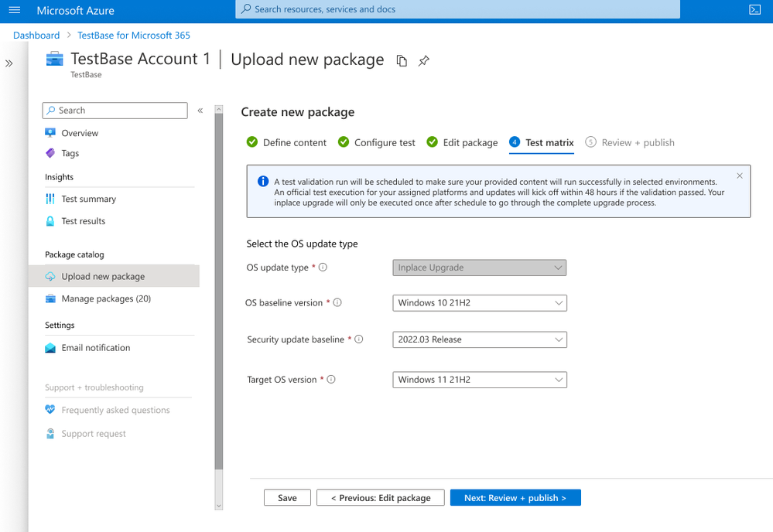Click the Save button

[287, 497]
